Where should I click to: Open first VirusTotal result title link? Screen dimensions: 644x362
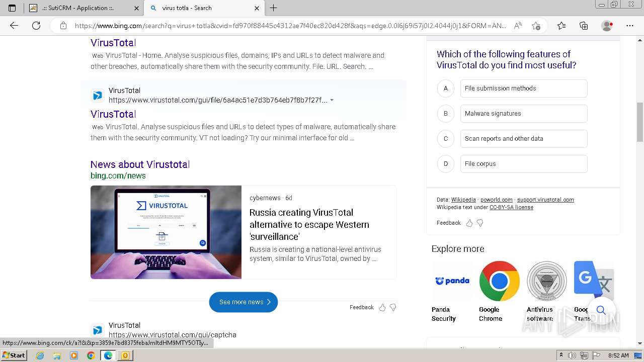coord(113,43)
